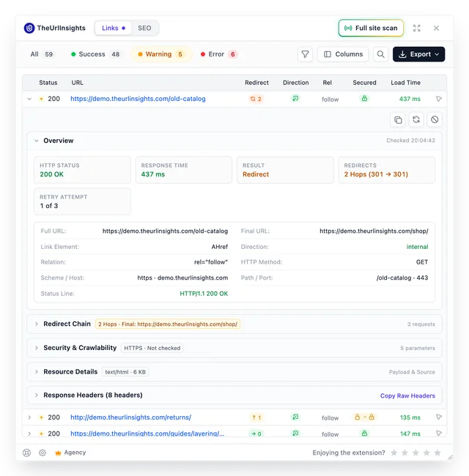Click the redirect count badge on old-catalog row
The height and width of the screenshot is (476, 469).
[x=256, y=99]
